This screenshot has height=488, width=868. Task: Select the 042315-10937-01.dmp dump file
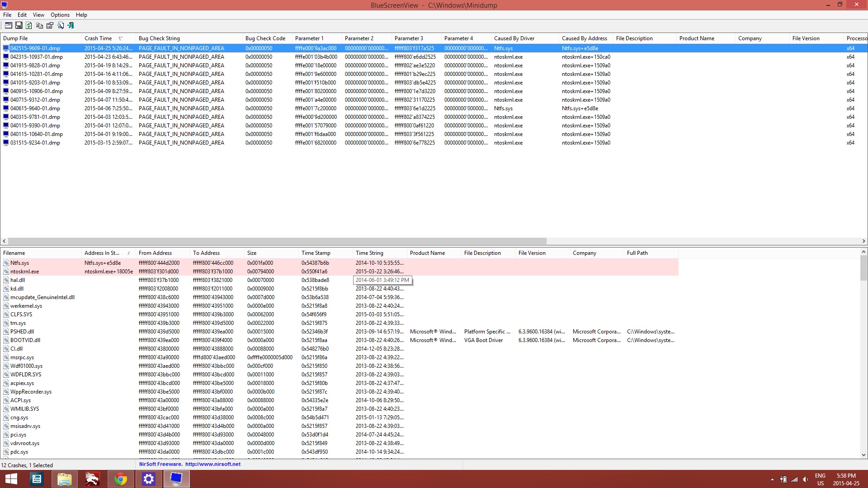(36, 57)
